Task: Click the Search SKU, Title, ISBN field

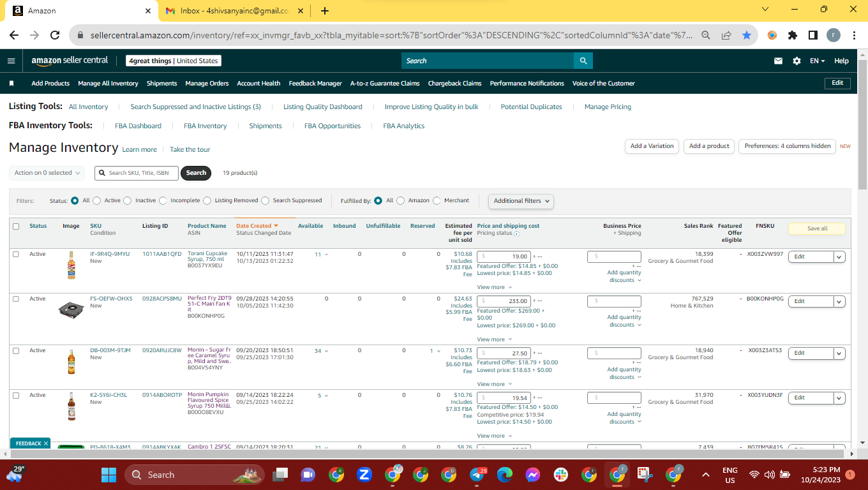Action: [x=137, y=173]
